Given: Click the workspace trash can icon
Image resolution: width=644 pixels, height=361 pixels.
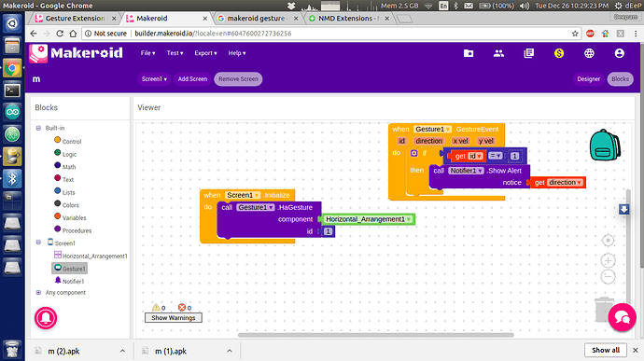Looking at the screenshot, I should (x=603, y=310).
